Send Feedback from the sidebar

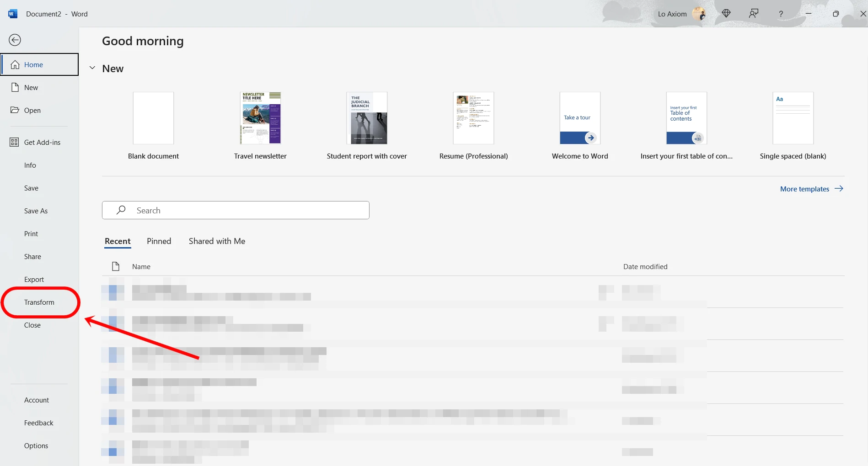pyautogui.click(x=39, y=423)
